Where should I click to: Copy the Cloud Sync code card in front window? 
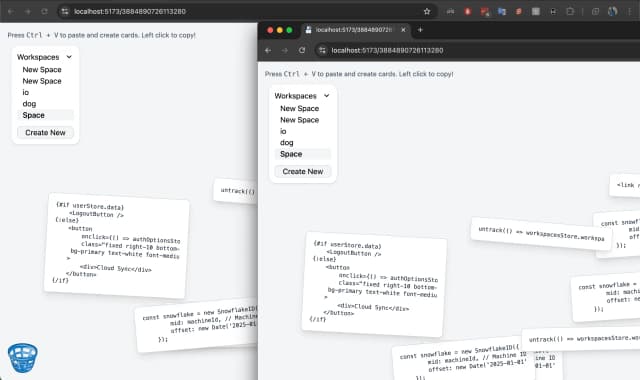click(x=374, y=284)
